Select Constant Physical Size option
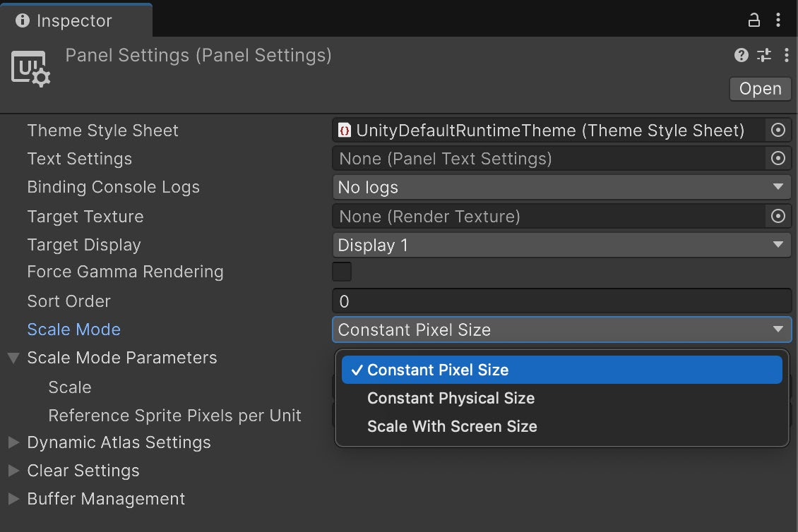This screenshot has height=532, width=798. [x=562, y=398]
